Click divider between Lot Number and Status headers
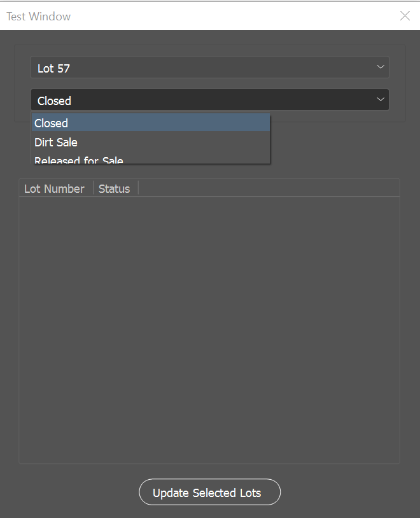The height and width of the screenshot is (518, 420). click(93, 188)
